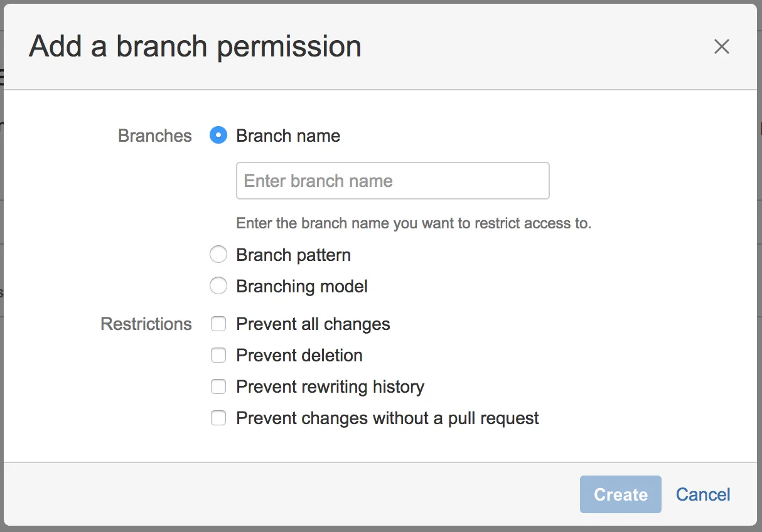
Task: Pick the Branching model radio button
Action: 218,286
